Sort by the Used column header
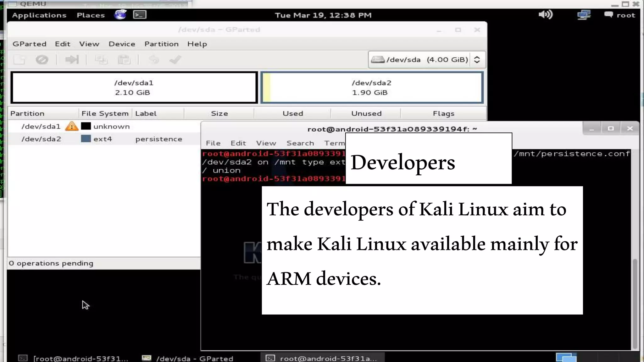The image size is (644, 362). click(292, 113)
